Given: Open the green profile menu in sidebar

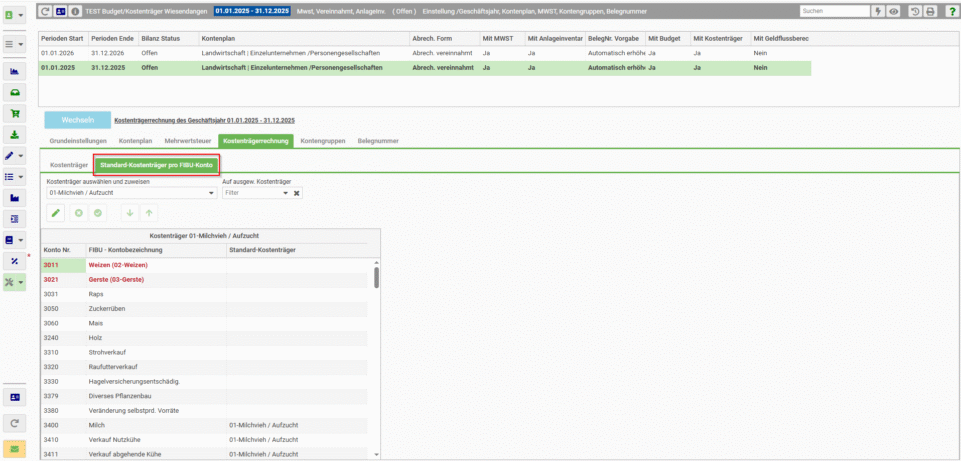Looking at the screenshot, I should [x=15, y=14].
